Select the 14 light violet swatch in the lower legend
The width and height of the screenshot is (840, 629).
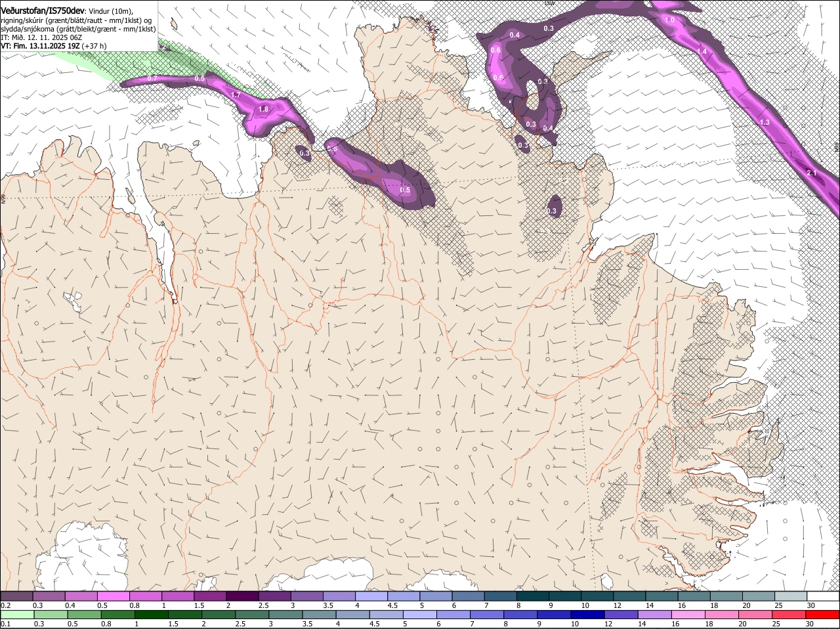654,615
